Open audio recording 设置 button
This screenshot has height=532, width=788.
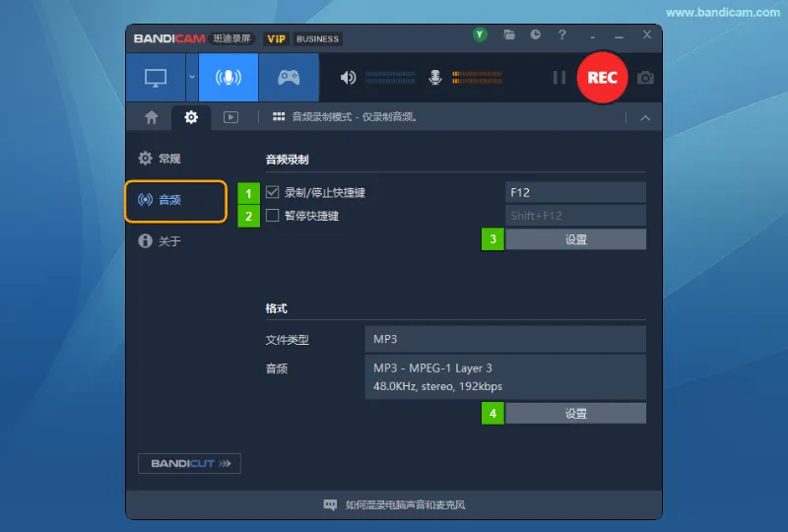[x=575, y=239]
